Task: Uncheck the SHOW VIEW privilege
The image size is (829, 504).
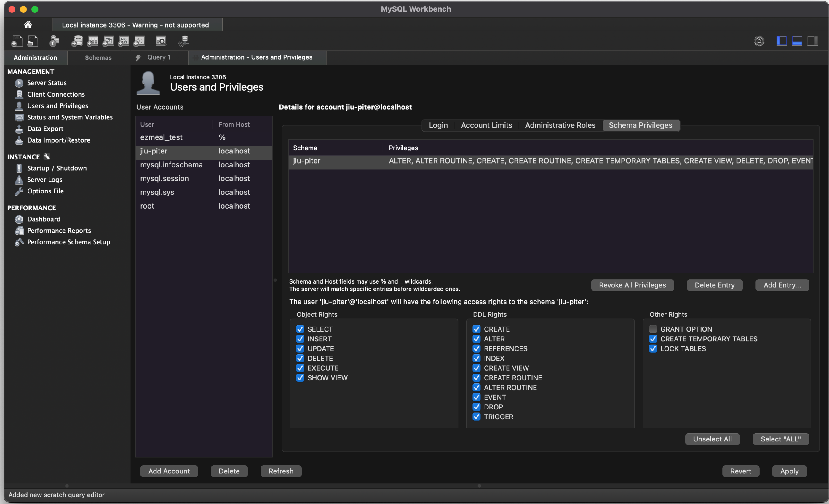Action: pos(300,378)
